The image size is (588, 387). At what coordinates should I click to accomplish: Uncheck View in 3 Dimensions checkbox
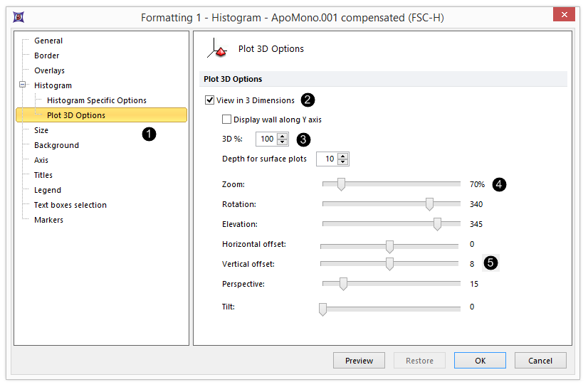pyautogui.click(x=210, y=100)
